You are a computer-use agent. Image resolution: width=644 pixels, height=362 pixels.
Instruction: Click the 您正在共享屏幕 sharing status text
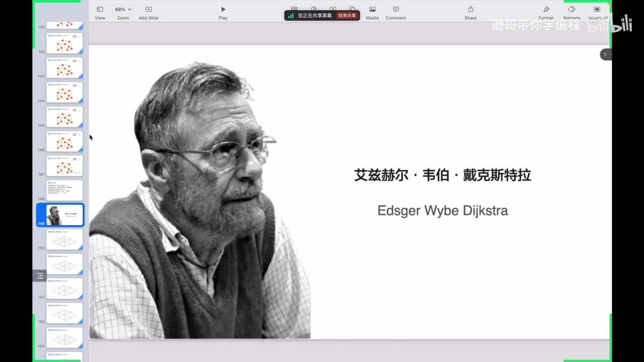315,16
